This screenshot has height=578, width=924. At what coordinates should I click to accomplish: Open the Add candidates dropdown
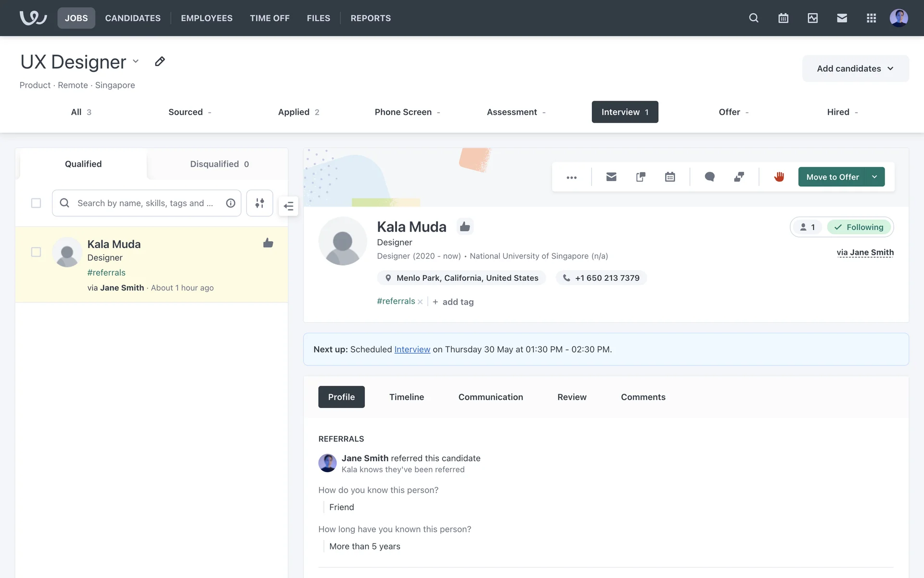(x=855, y=68)
